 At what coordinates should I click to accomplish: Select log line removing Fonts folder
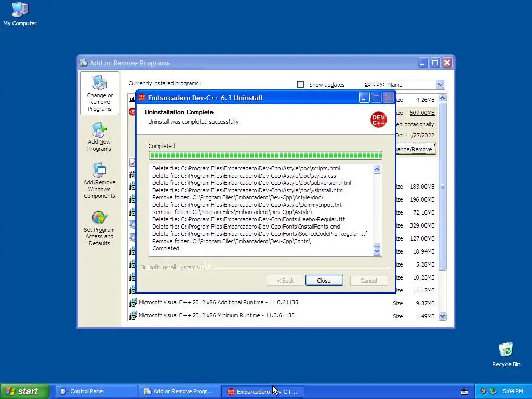(x=231, y=241)
